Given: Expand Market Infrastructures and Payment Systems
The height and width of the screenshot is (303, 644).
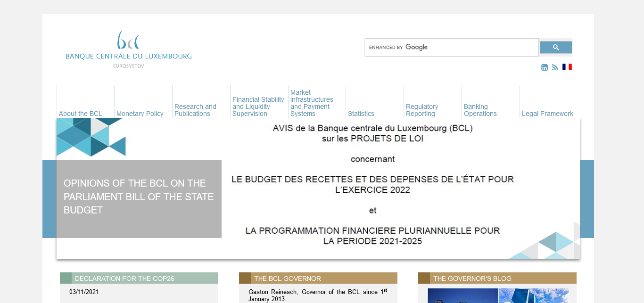Looking at the screenshot, I should pos(312,103).
